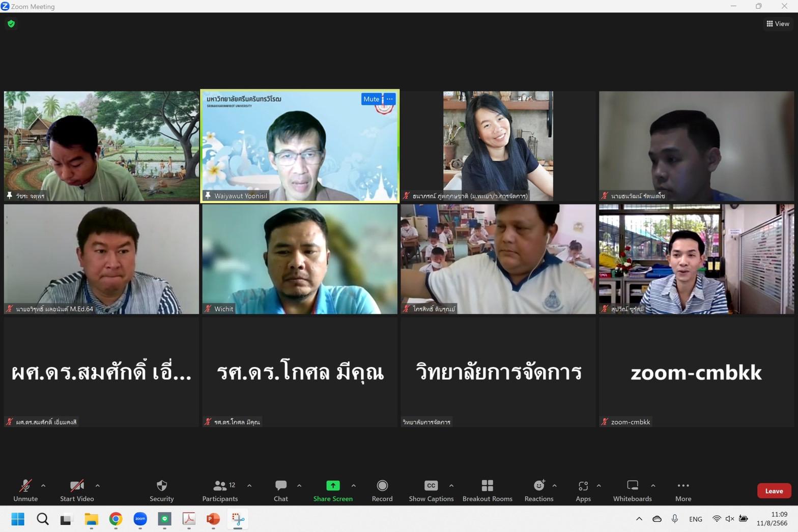The height and width of the screenshot is (532, 798).
Task: Open the View layout menu
Action: pyautogui.click(x=778, y=24)
